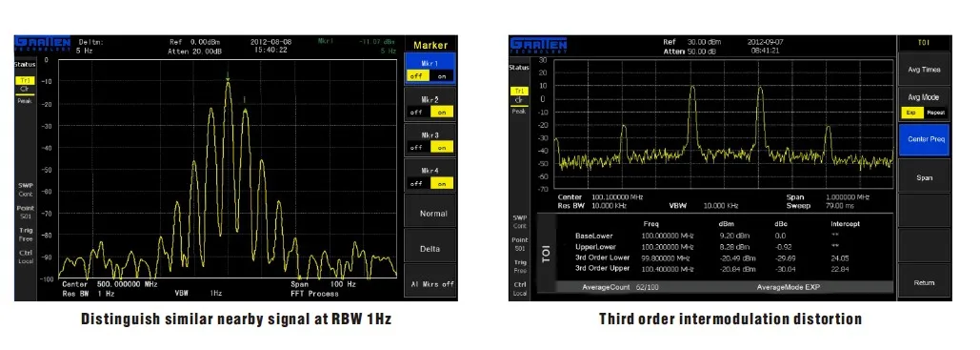Select the UpperLower row label

(596, 247)
